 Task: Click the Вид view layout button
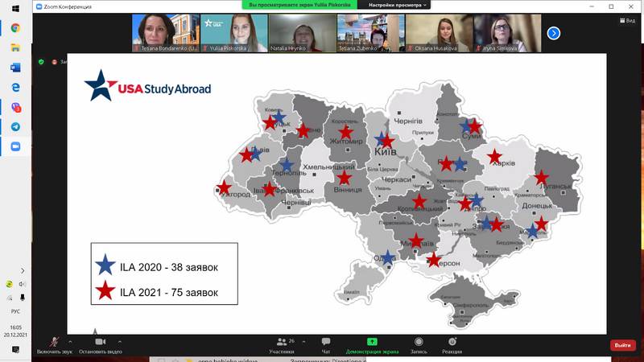[628, 21]
